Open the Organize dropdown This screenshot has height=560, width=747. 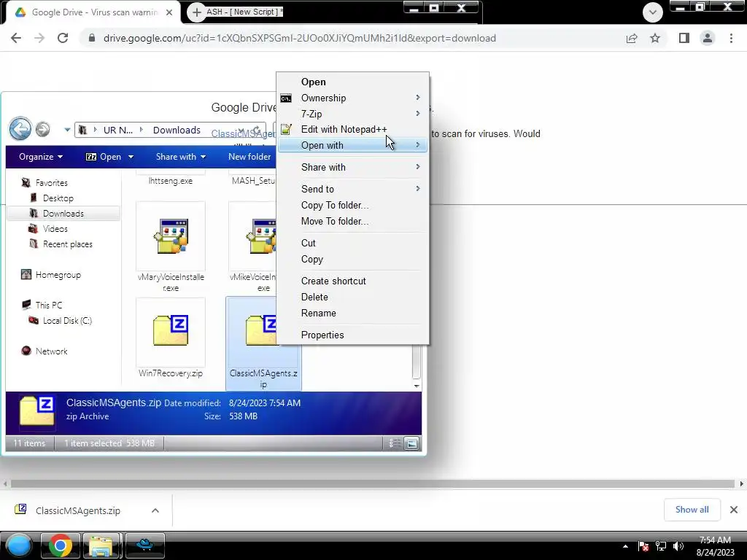click(41, 157)
